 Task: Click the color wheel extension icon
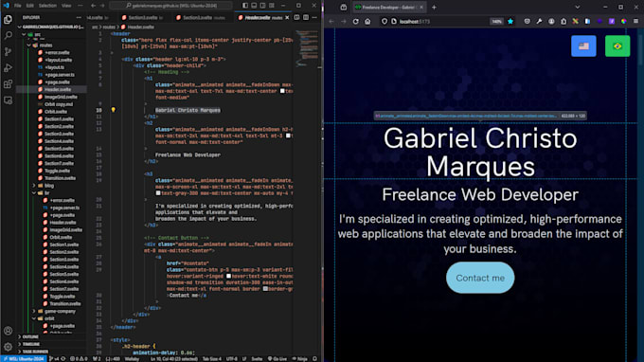(x=624, y=22)
